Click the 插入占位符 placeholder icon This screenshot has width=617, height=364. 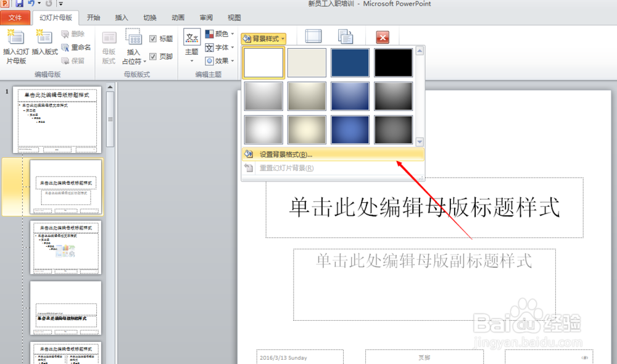coord(134,36)
